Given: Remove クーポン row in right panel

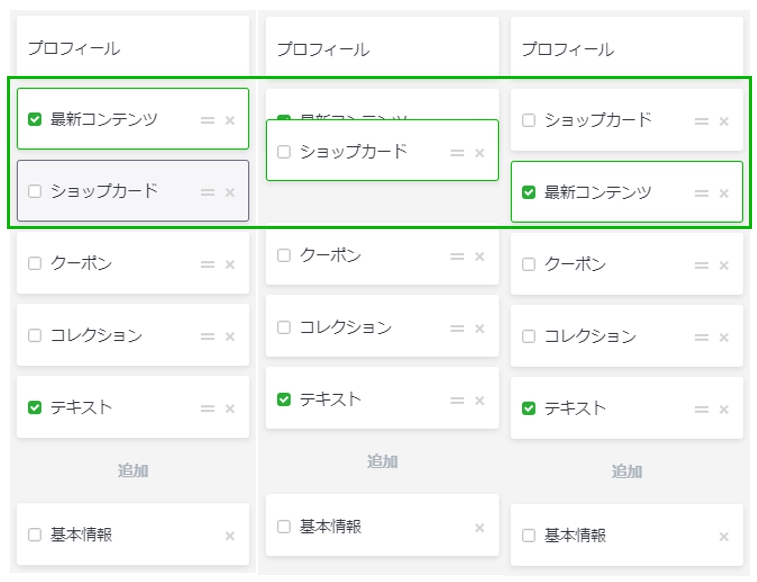Looking at the screenshot, I should pos(724,265).
